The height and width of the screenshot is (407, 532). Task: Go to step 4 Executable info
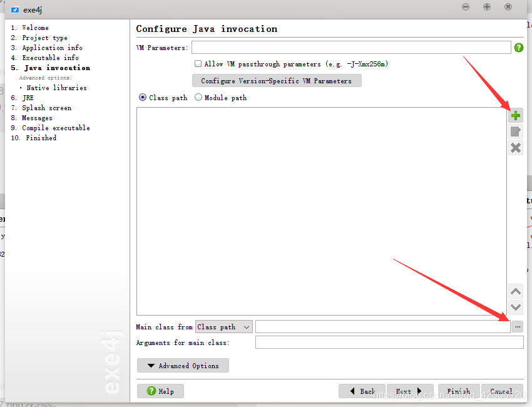tap(44, 58)
